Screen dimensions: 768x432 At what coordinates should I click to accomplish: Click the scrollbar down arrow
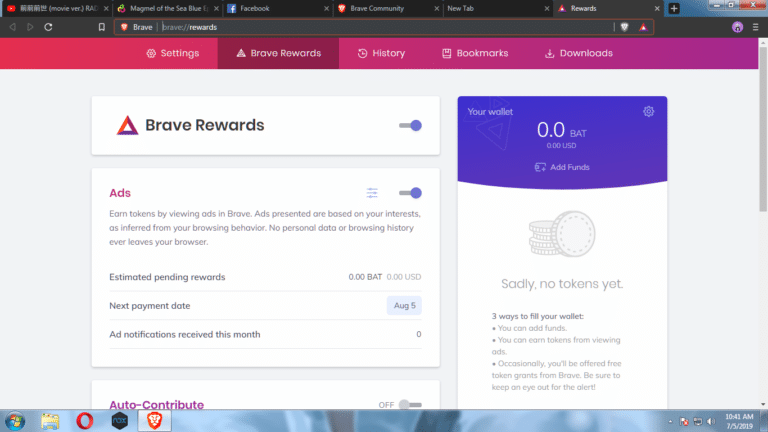pyautogui.click(x=763, y=405)
